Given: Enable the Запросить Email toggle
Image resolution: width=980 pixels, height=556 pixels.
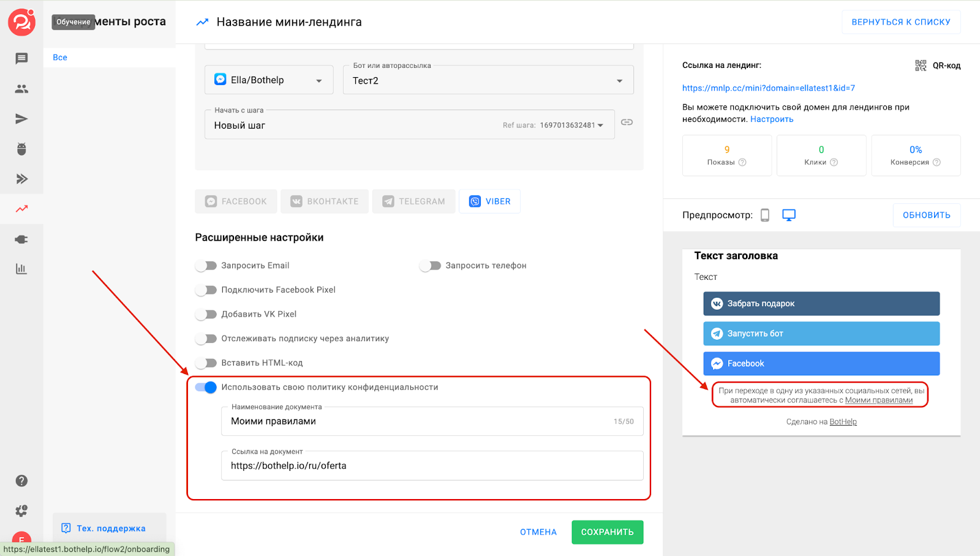Looking at the screenshot, I should tap(206, 266).
